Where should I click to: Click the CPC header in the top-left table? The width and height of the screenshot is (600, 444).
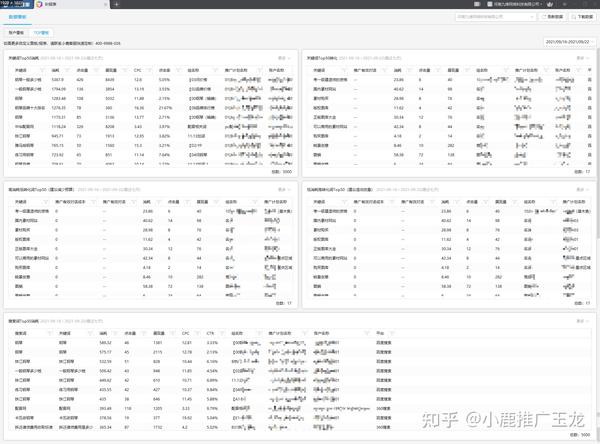(138, 70)
